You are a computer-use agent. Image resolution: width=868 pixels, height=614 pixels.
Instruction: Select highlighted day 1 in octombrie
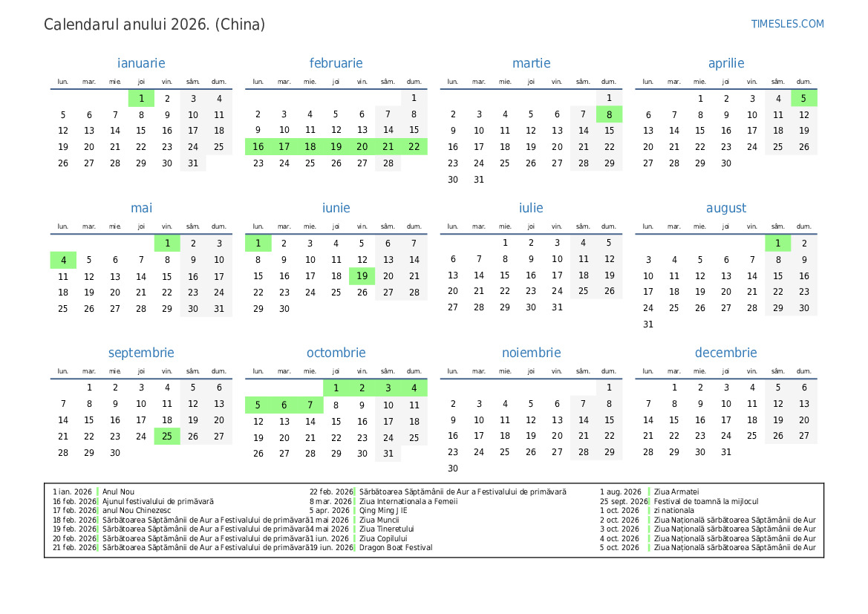tap(336, 388)
